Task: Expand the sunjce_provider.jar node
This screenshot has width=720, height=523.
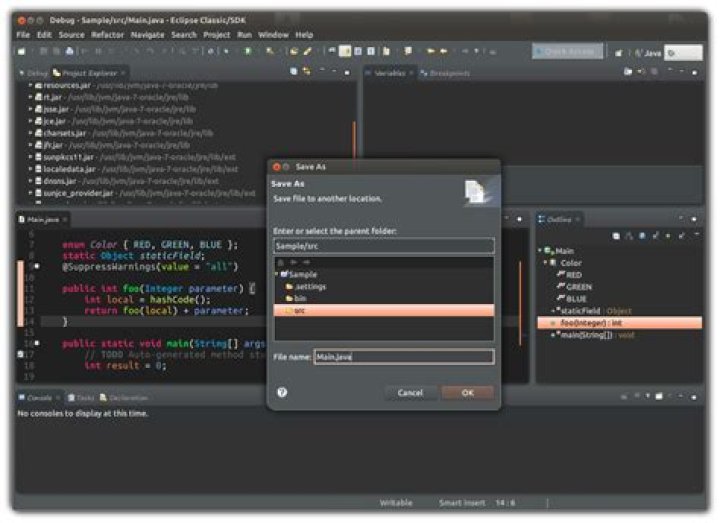Action: [30, 193]
